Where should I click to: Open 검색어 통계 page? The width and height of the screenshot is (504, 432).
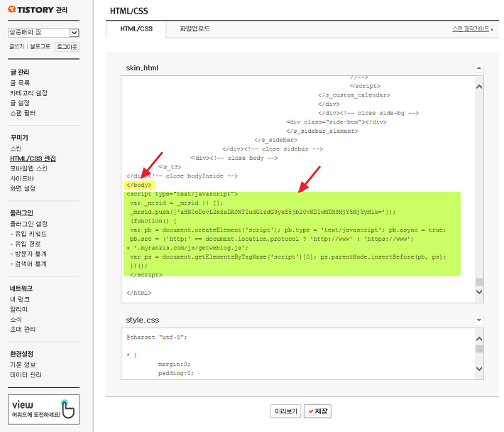click(28, 264)
